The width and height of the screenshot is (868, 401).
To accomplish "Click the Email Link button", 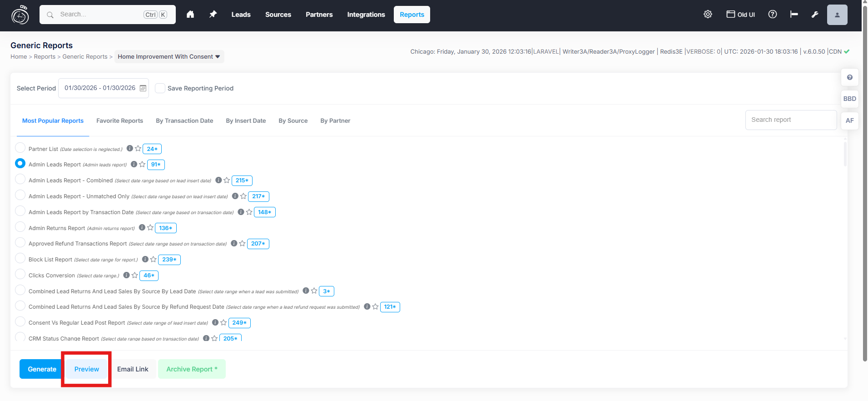I will (x=133, y=369).
